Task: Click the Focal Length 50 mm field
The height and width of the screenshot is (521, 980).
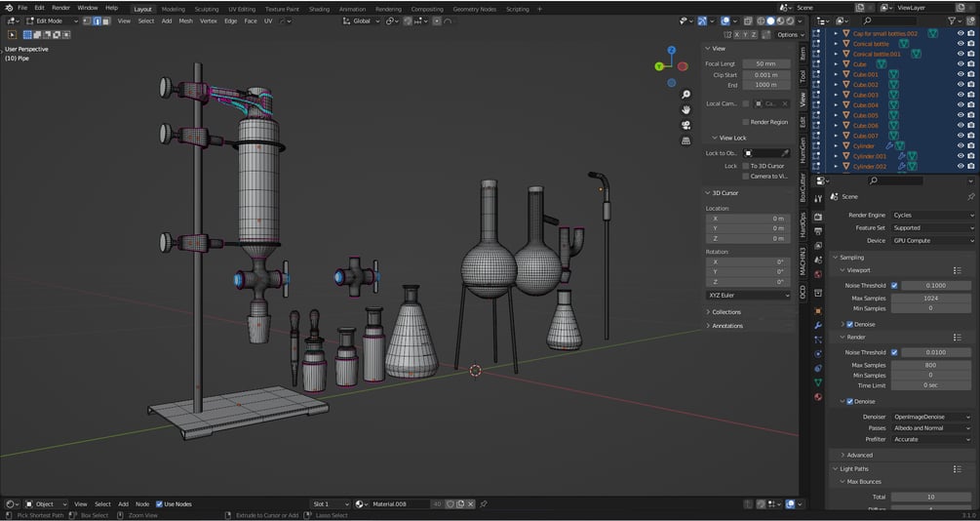Action: 766,63
